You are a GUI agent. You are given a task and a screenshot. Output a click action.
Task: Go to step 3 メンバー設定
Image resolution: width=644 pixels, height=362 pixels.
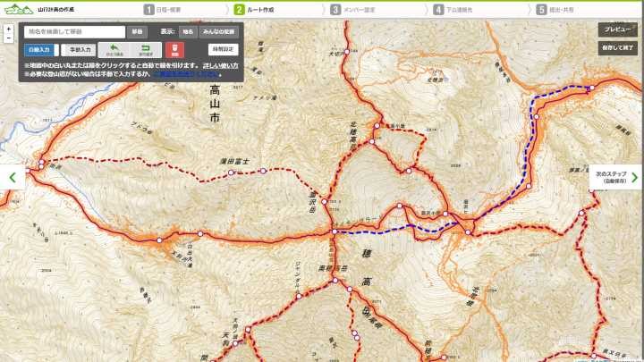(352, 10)
